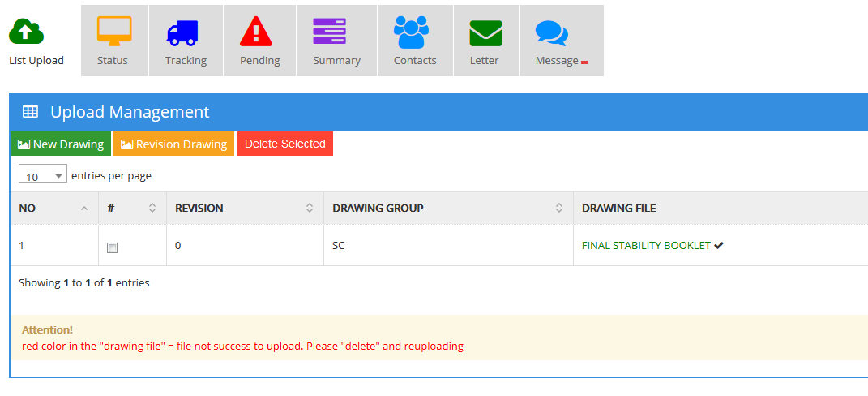This screenshot has width=868, height=396.
Task: Click the New Drawing button
Action: [61, 144]
